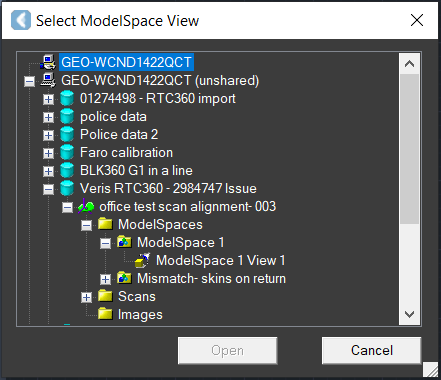Image resolution: width=441 pixels, height=380 pixels.
Task: Click the server icon of GEO-WCND1422QCT (unshared)
Action: 48,80
